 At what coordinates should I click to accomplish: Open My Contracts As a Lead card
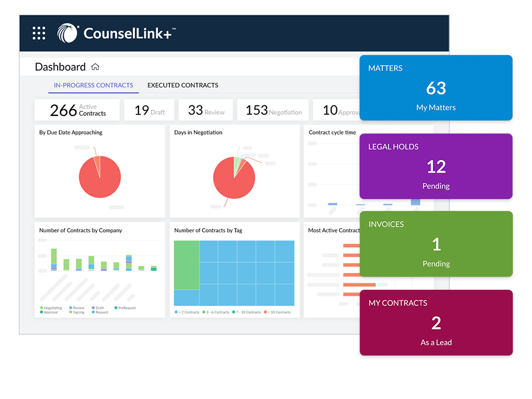tap(436, 323)
